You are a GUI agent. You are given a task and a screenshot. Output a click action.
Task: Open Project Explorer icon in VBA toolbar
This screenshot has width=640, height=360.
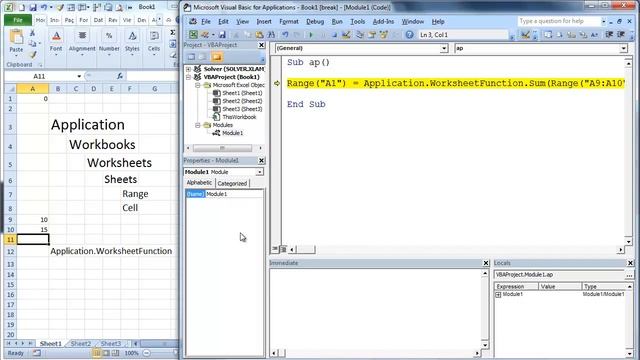click(x=360, y=35)
